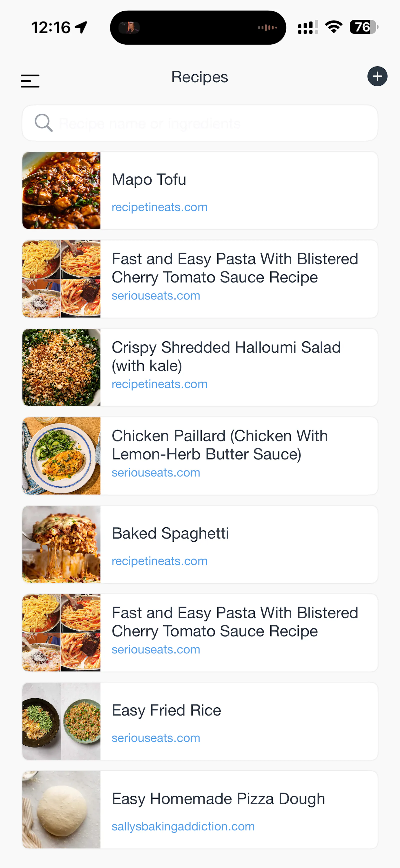The height and width of the screenshot is (868, 400).
Task: Open recipetineats.com link under Mapo Tofu
Action: coord(159,207)
